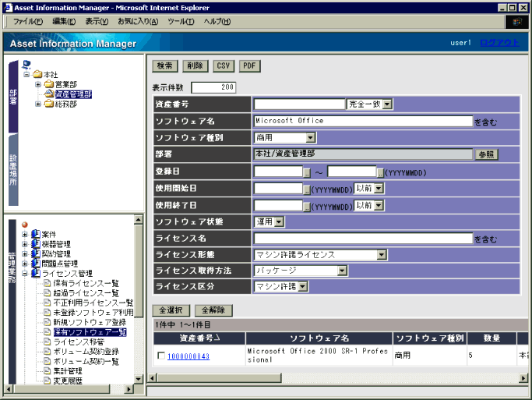
Task: Click the 参照 button next to 部署
Action: [x=487, y=154]
